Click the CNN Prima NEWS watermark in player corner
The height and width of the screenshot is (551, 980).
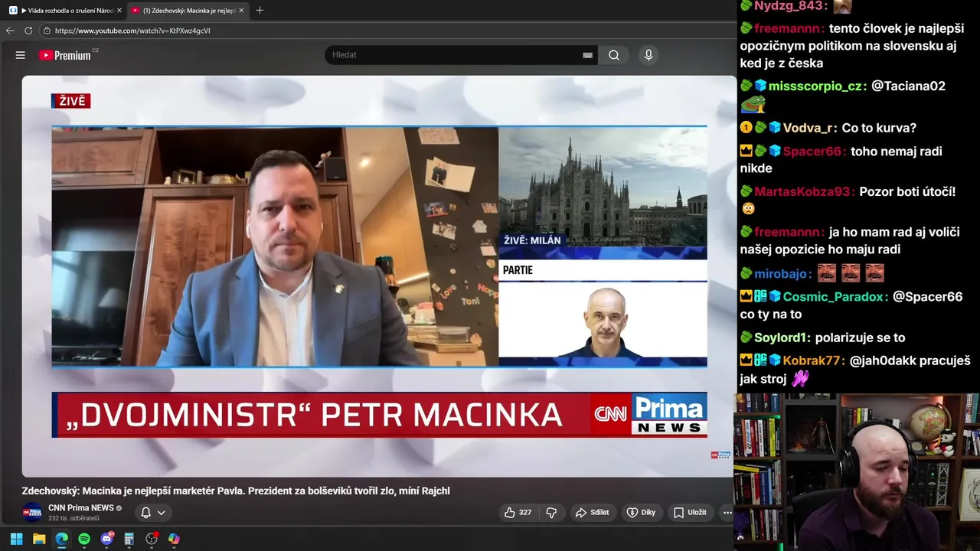[720, 455]
